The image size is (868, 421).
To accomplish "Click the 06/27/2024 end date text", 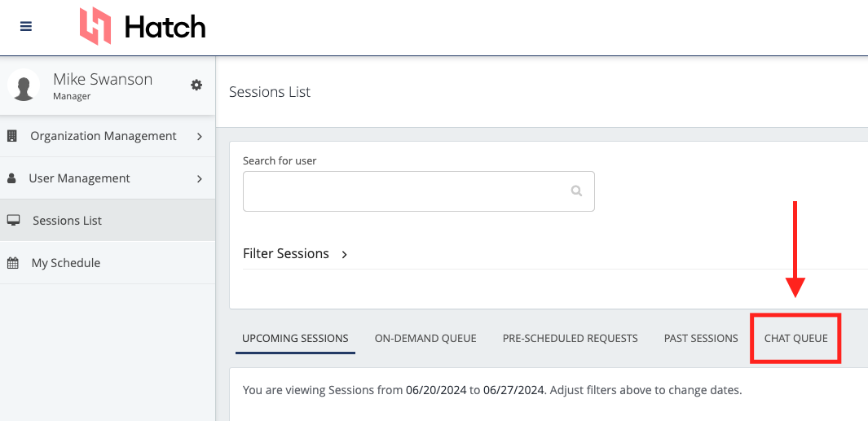I will (513, 390).
